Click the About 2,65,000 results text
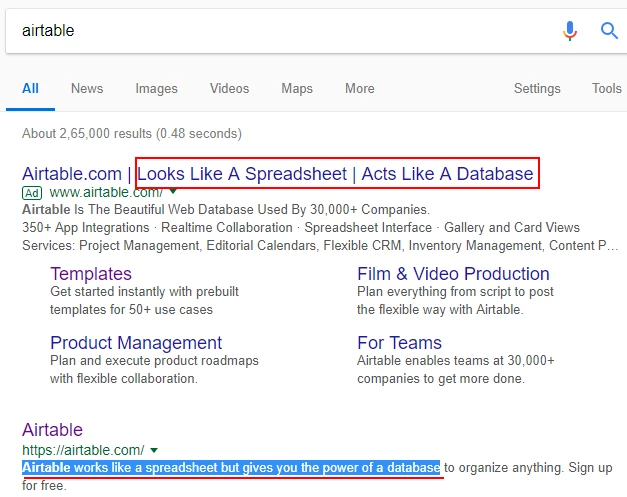627x497 pixels. (x=132, y=133)
